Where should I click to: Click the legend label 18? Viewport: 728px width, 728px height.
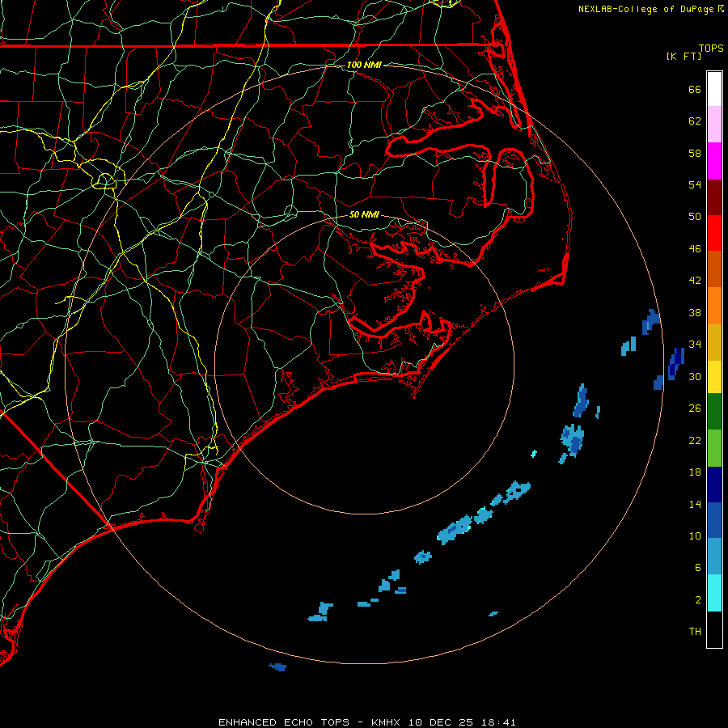tap(695, 472)
